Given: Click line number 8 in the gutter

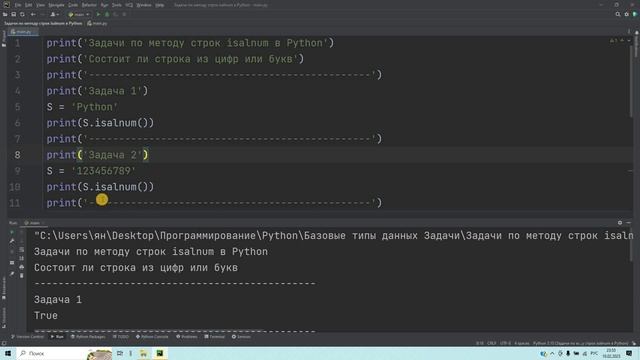Looking at the screenshot, I should pyautogui.click(x=17, y=155).
